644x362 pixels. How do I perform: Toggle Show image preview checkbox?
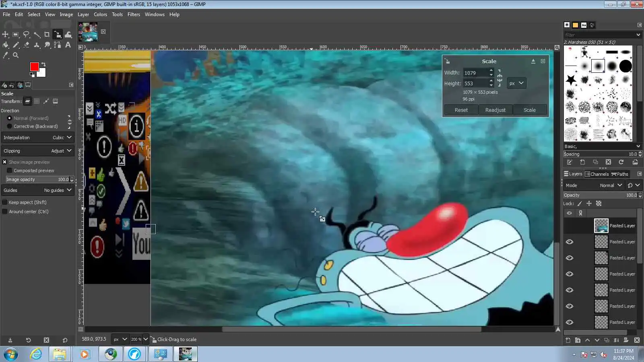point(5,162)
